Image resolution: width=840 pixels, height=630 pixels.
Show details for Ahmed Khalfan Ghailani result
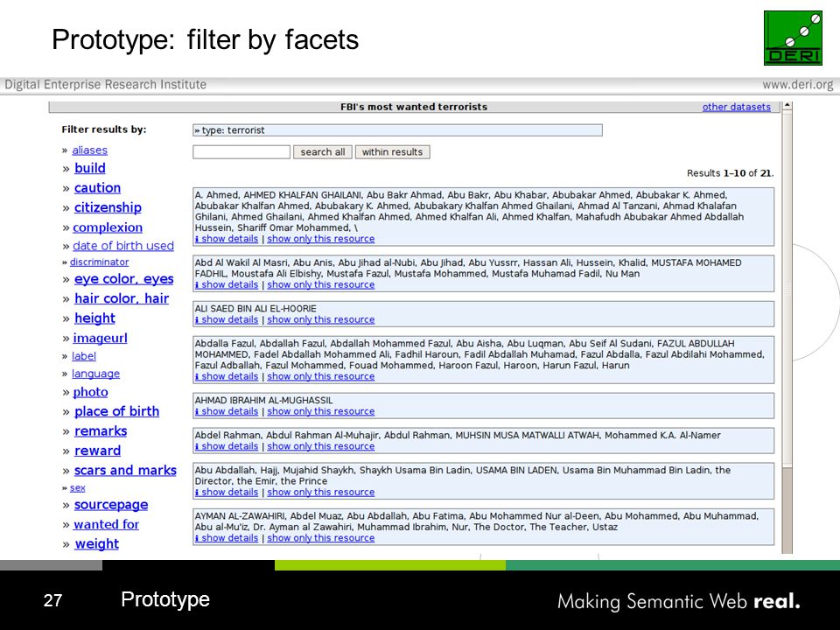(x=227, y=239)
